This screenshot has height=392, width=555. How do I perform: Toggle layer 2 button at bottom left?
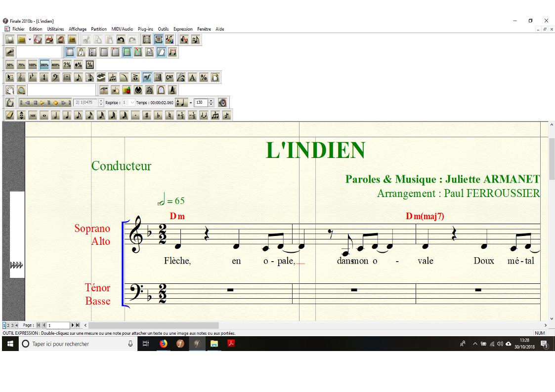tap(9, 325)
